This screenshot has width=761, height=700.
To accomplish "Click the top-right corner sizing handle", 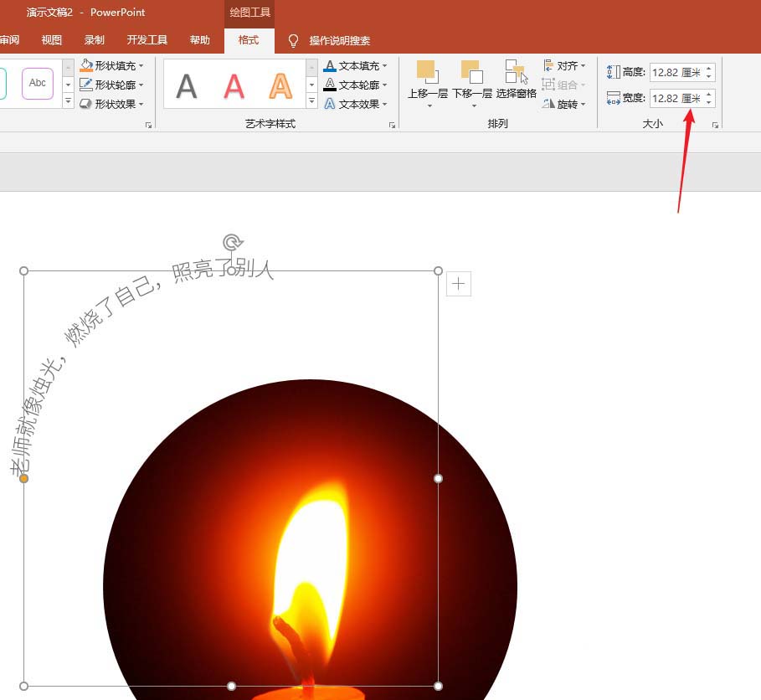I will [x=438, y=271].
